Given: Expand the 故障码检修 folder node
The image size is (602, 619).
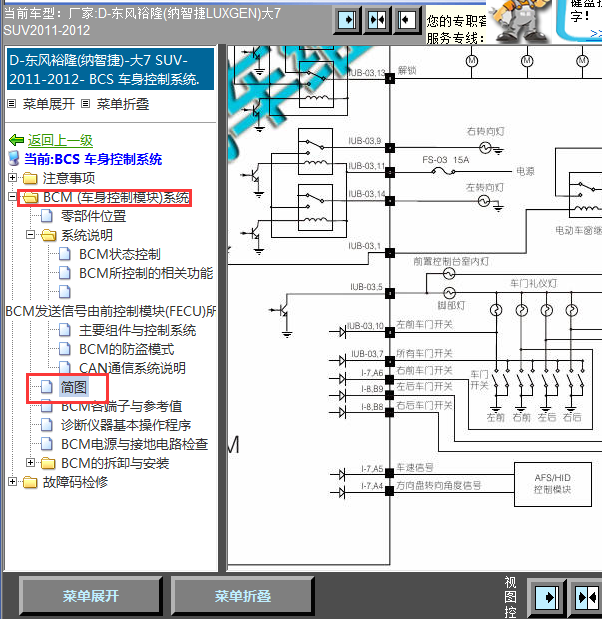Looking at the screenshot, I should (12, 481).
